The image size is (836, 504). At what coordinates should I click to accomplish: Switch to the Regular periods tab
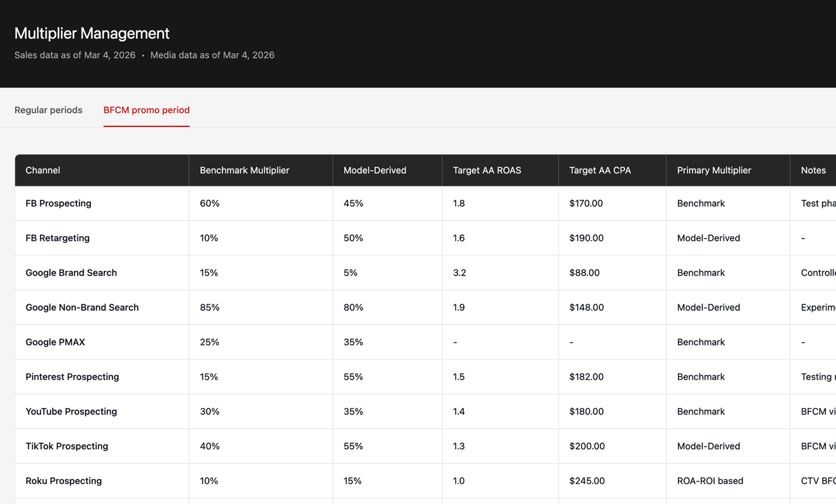click(48, 110)
